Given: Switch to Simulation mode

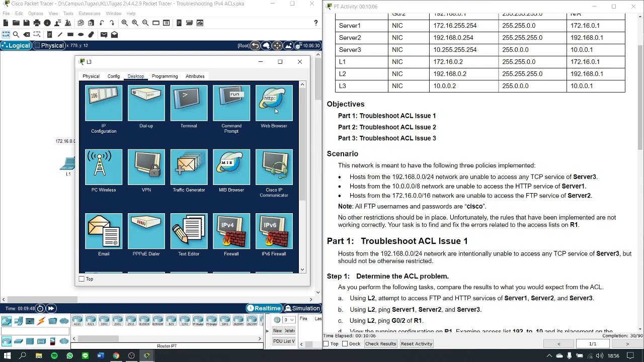Looking at the screenshot, I should click(302, 308).
